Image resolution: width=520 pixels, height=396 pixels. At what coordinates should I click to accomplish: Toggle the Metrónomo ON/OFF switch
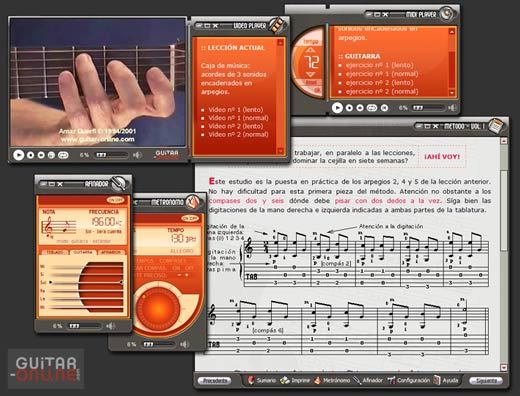coord(190,219)
